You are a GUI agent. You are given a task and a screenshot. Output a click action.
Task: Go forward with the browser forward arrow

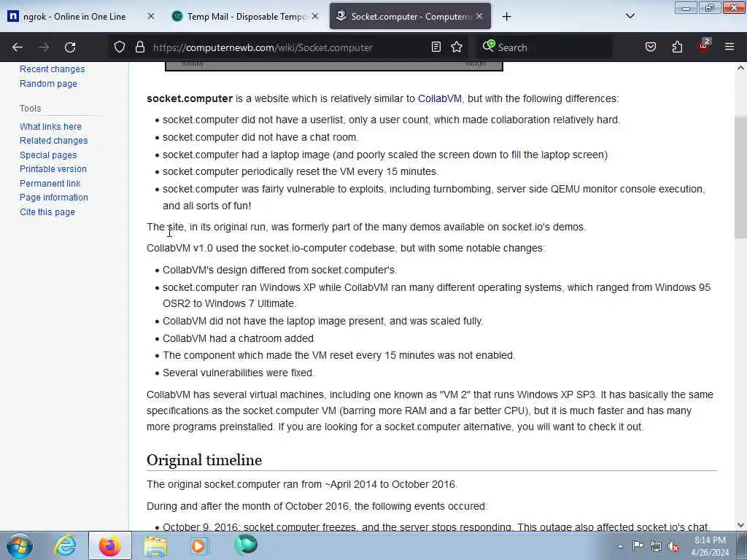pos(44,47)
